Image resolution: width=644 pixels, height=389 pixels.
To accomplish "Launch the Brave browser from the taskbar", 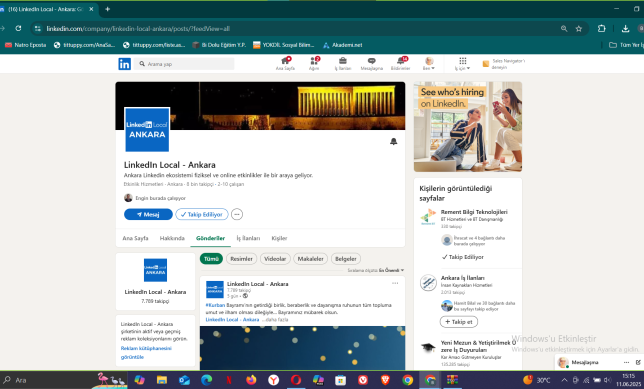I will coord(385,380).
